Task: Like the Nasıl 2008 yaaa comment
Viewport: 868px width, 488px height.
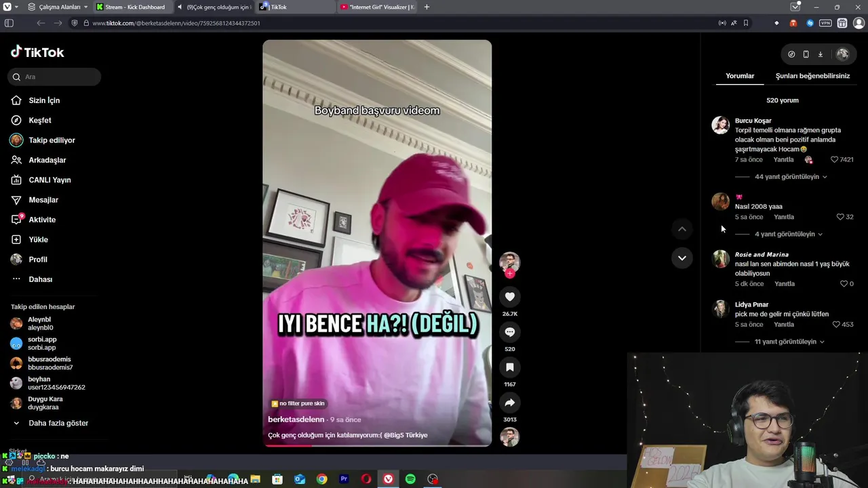Action: [x=840, y=217]
